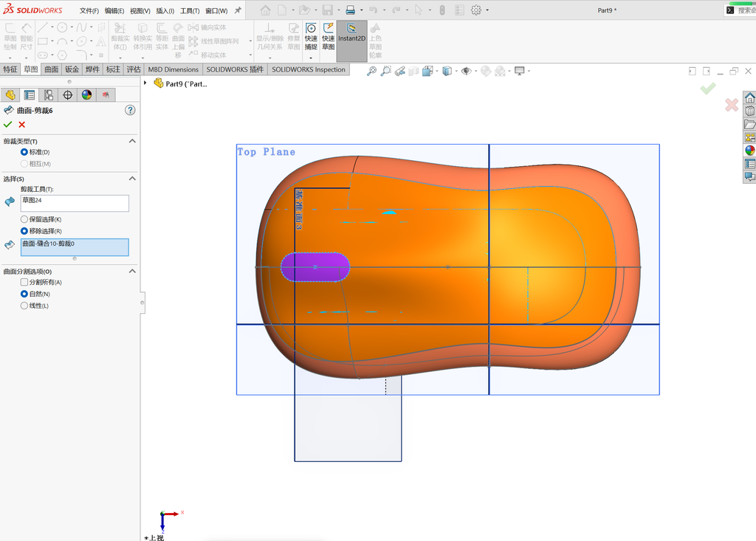The height and width of the screenshot is (541, 756).
Task: Switch to the SOLIDWORKS Inspection tab
Action: pos(309,69)
